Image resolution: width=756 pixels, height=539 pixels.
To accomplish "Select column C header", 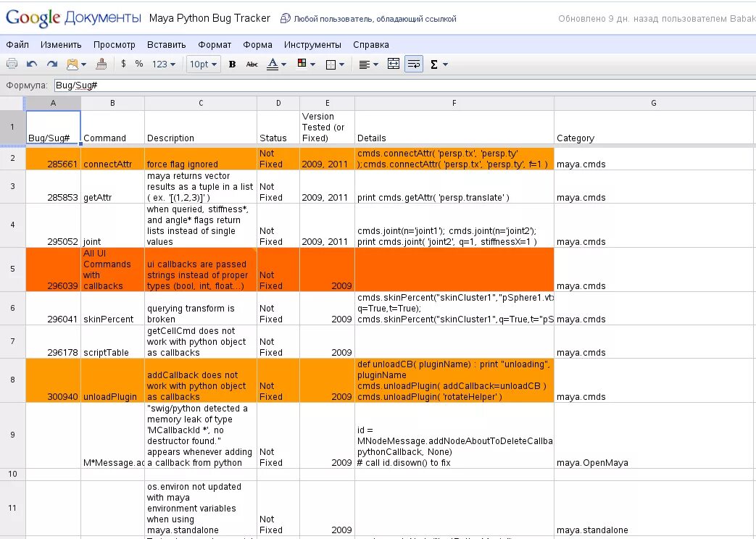I will click(x=201, y=103).
